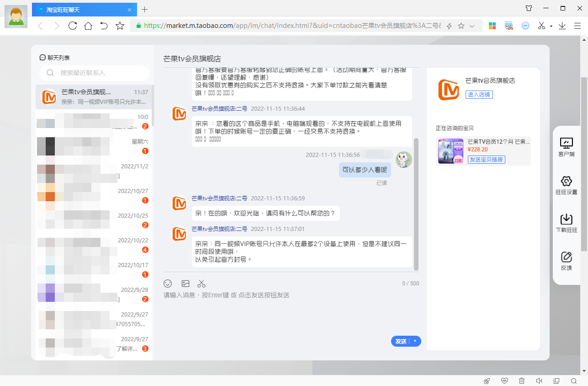Go to browser home page icon
This screenshot has height=386, width=588.
88,26
